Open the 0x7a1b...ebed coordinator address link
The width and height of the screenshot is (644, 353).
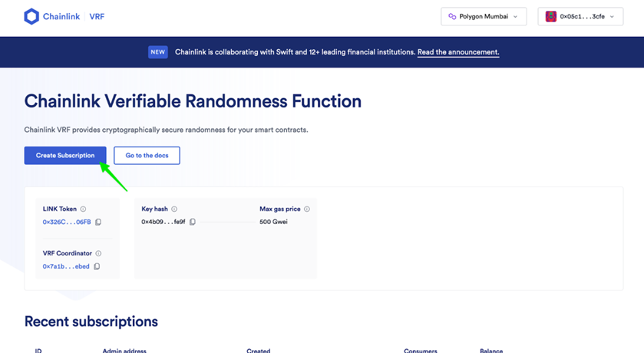(66, 266)
